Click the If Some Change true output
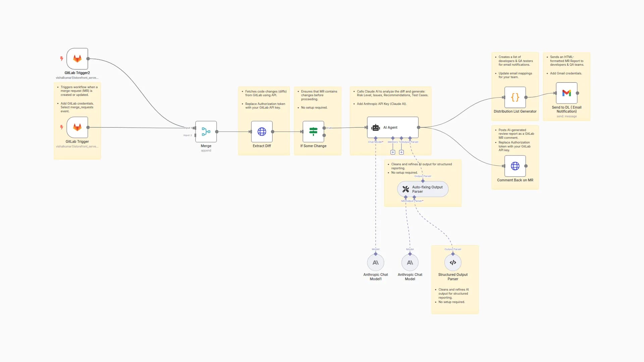 pyautogui.click(x=324, y=128)
